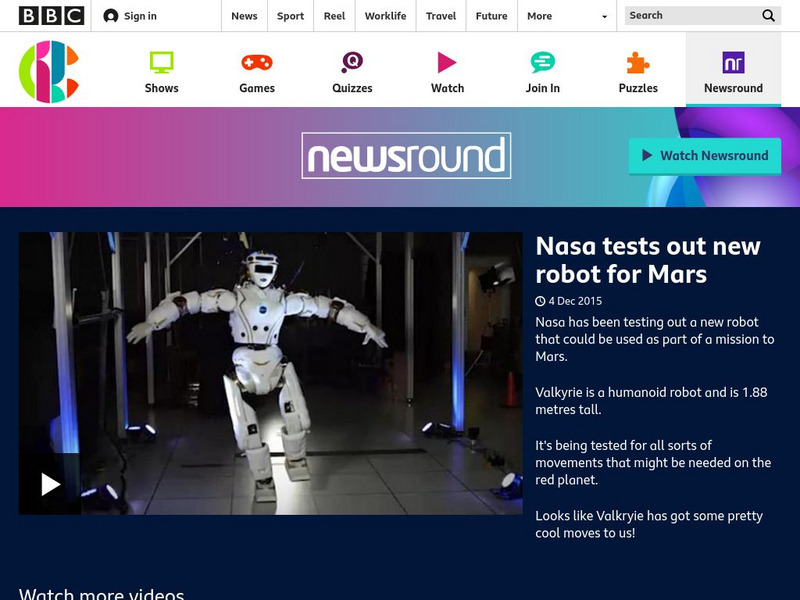Click the date 4 Dec 2015
800x600 pixels.
575,301
